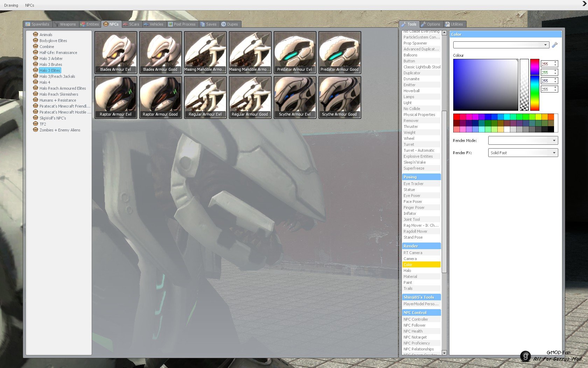The width and height of the screenshot is (588, 368).
Task: Select the Thruster tool
Action: click(x=421, y=127)
